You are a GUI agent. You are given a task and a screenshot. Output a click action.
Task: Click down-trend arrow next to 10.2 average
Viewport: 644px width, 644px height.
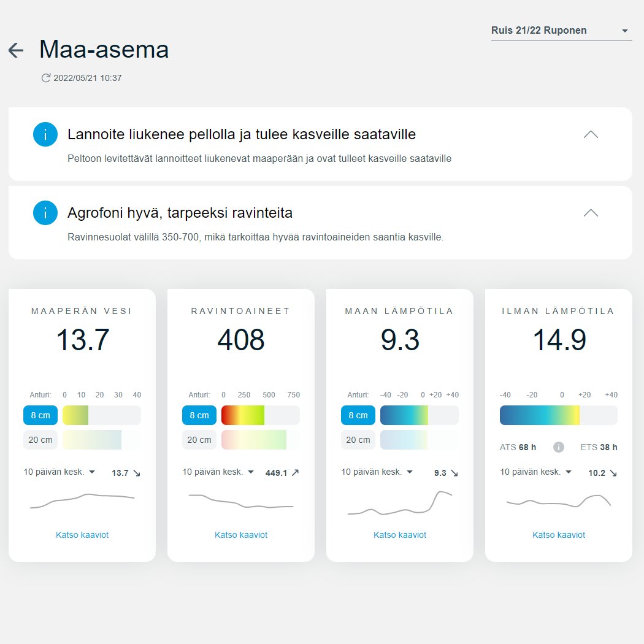[613, 473]
